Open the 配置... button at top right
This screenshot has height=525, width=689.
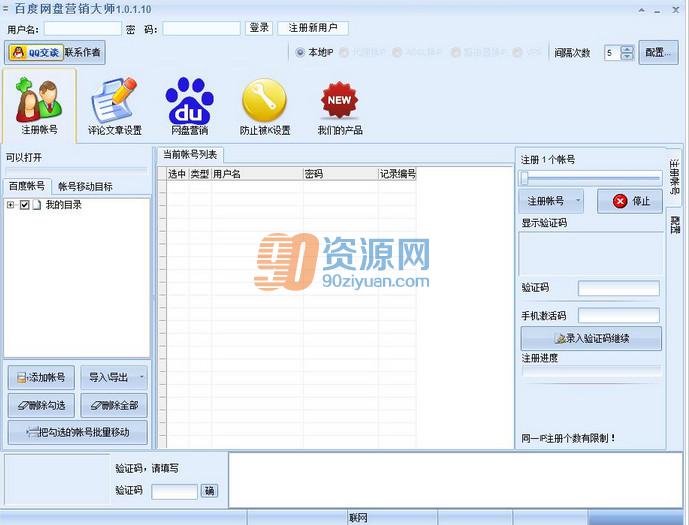[x=658, y=53]
